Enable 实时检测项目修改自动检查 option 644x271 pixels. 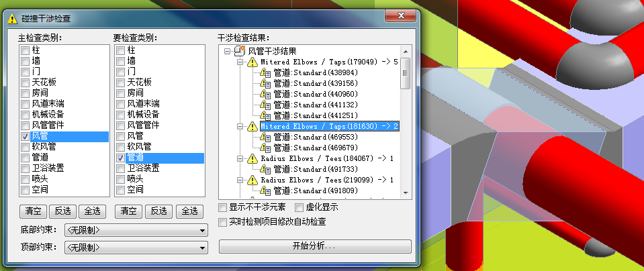pyautogui.click(x=224, y=221)
